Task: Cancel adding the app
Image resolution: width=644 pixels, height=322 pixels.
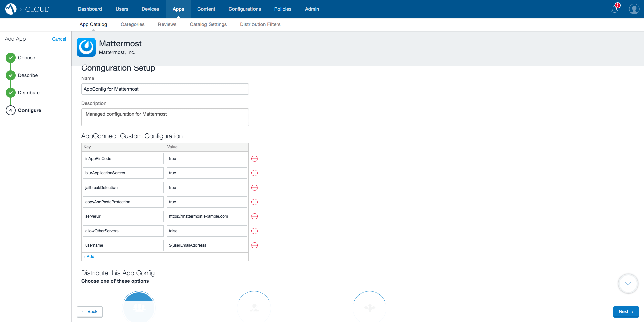Action: pos(59,39)
